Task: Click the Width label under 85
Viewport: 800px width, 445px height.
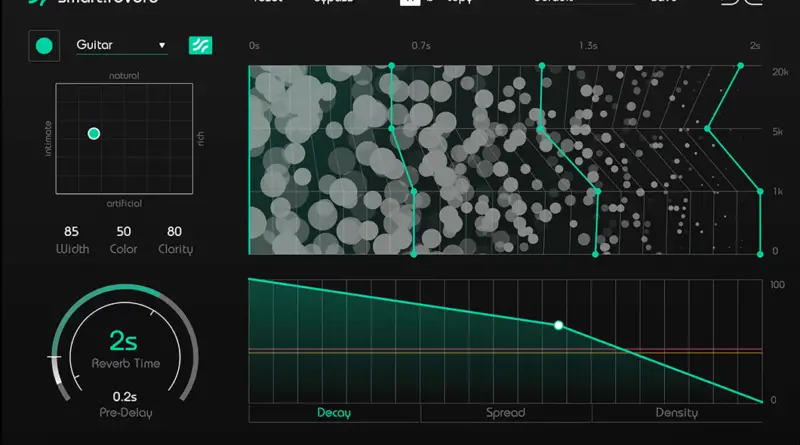Action: click(72, 249)
